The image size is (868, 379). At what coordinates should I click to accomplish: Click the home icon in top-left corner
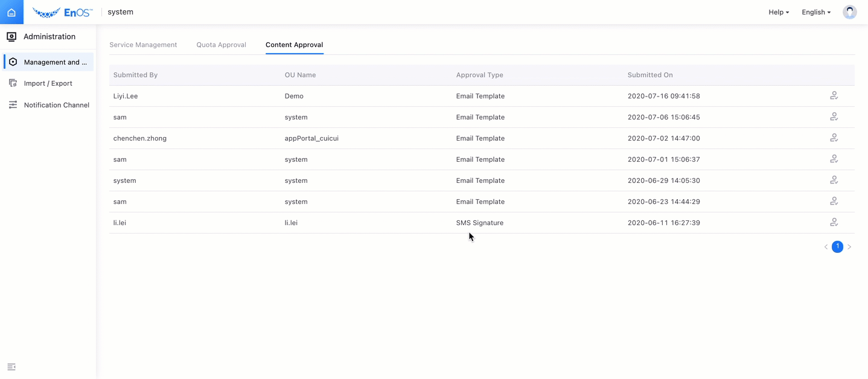11,12
